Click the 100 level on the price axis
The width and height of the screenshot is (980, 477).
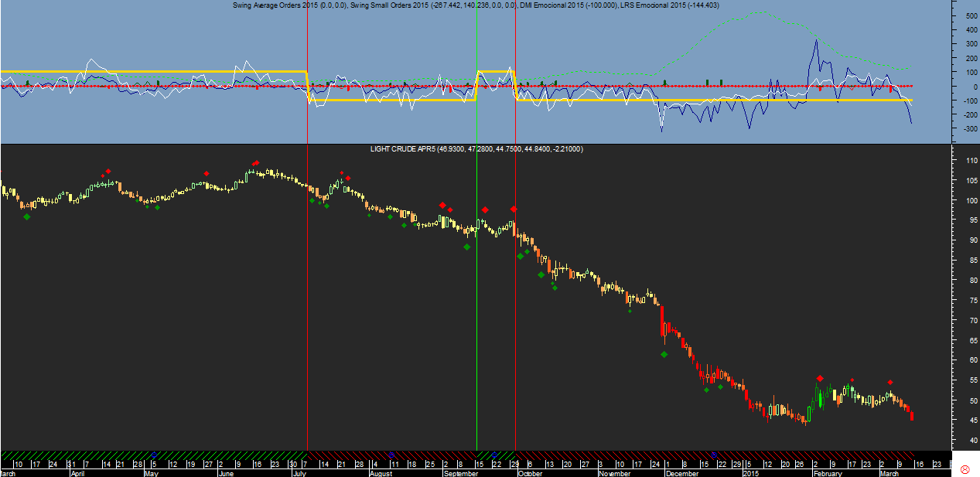tap(949, 200)
